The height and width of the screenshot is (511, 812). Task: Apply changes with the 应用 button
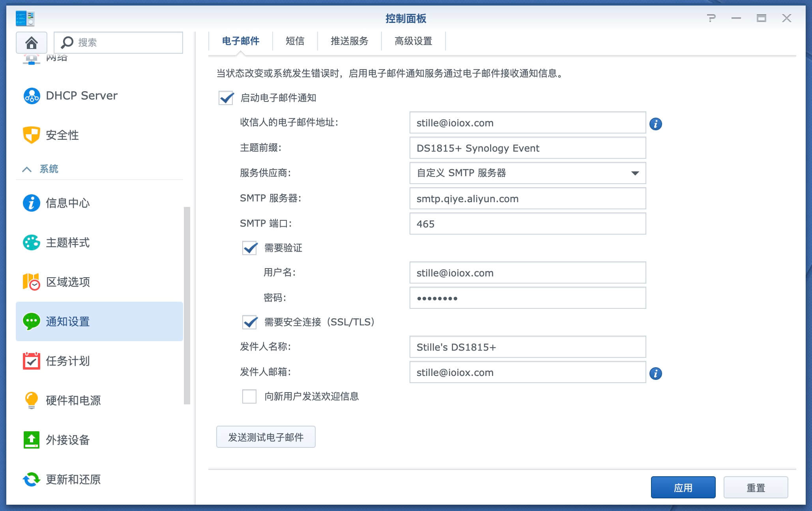683,487
